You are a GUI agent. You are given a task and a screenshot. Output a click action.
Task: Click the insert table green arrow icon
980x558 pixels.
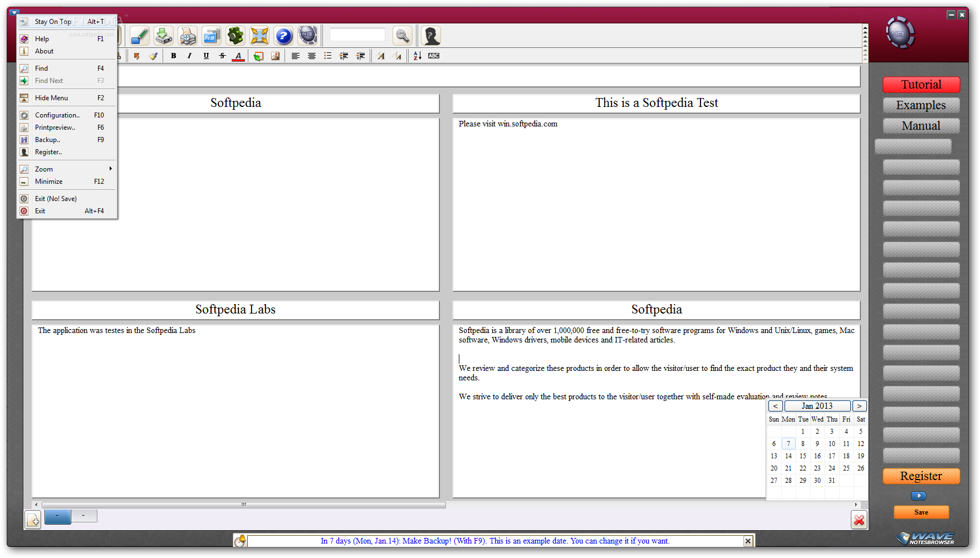[258, 56]
